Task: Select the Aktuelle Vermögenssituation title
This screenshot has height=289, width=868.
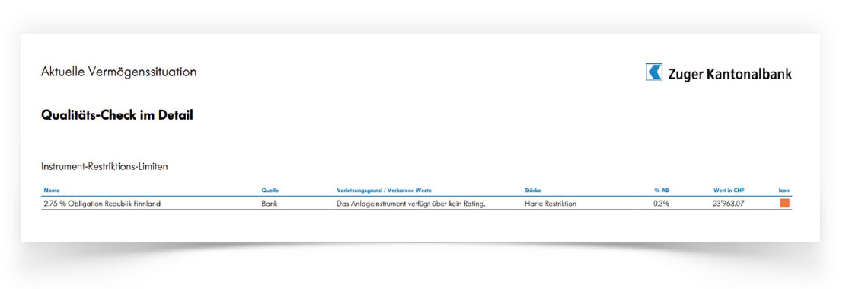Action: click(119, 72)
